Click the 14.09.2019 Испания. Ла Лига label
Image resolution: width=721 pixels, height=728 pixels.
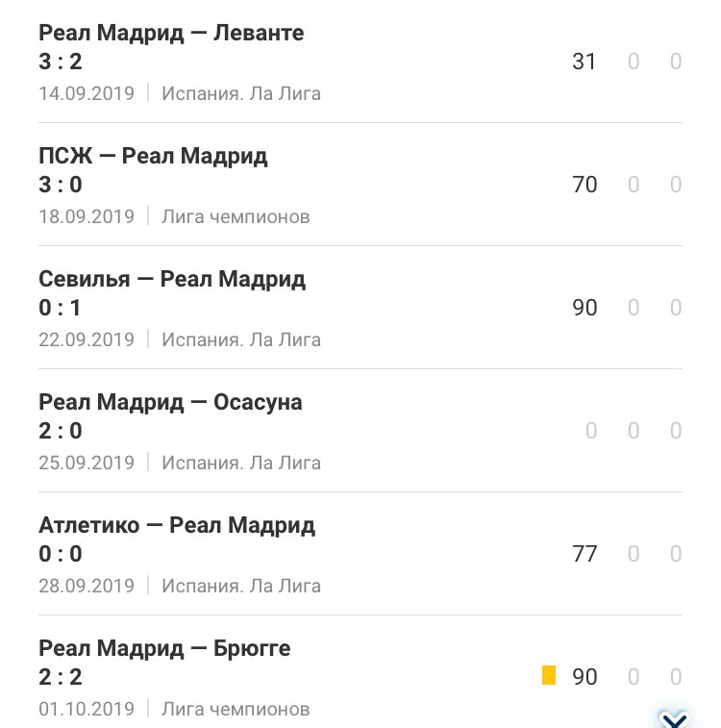pos(180,94)
